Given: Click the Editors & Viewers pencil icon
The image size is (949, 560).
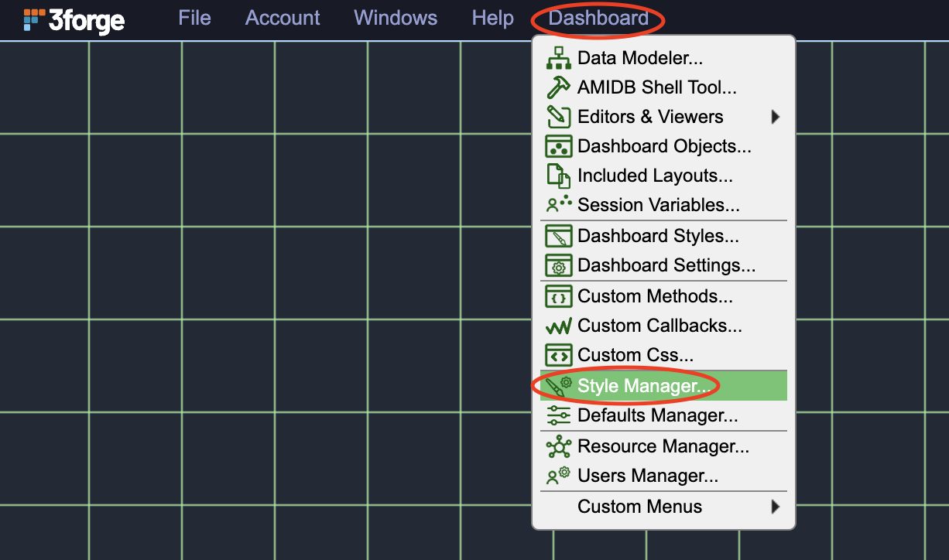Looking at the screenshot, I should coord(558,117).
